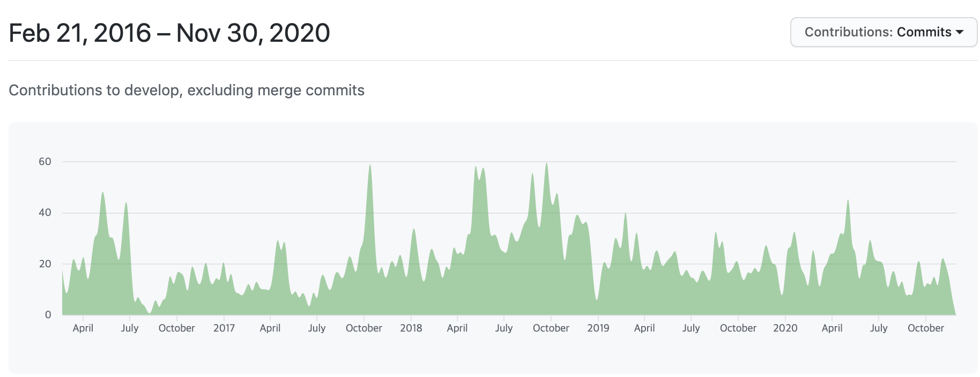
Task: Click the first April label after the chart start
Action: tap(83, 328)
